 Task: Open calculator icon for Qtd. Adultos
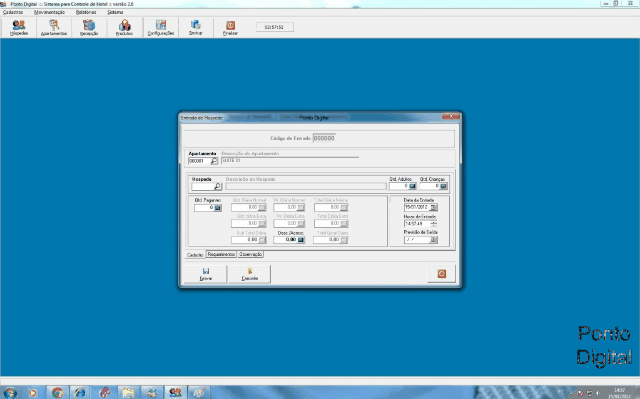412,186
